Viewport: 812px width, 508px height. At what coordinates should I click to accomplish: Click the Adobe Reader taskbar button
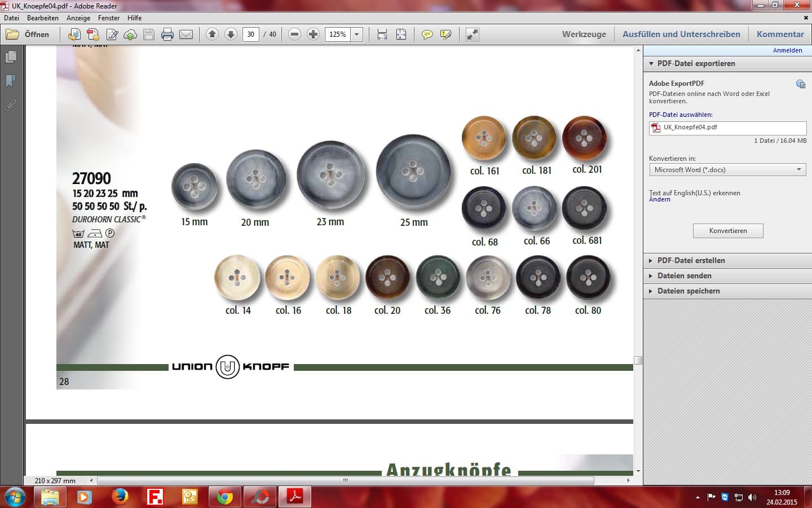pyautogui.click(x=295, y=497)
